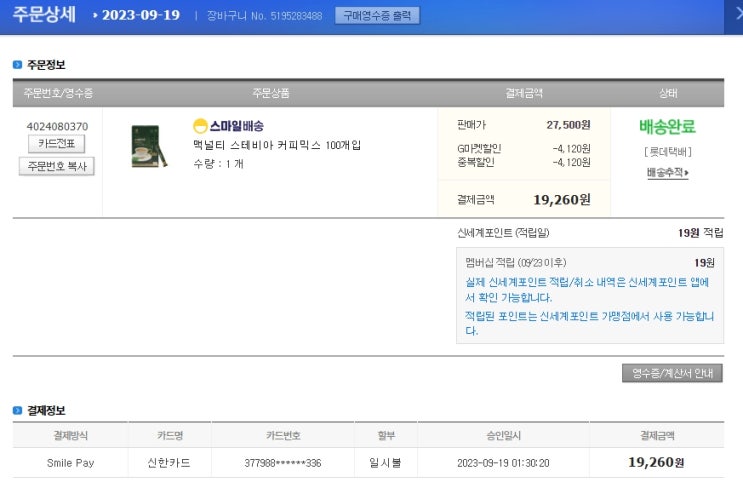743x488 pixels.
Task: Click the 구매영수증 출력 button
Action: pyautogui.click(x=377, y=16)
